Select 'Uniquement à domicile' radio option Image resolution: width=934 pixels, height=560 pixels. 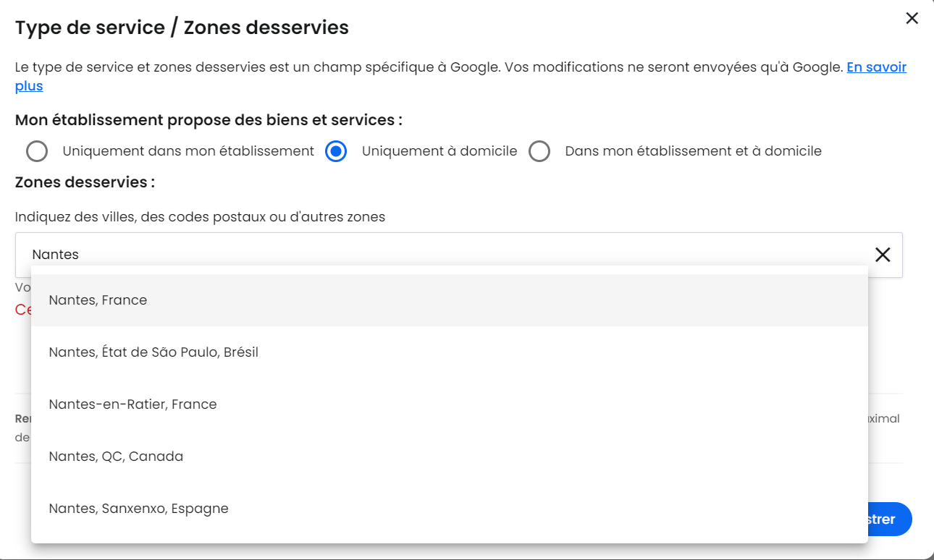[336, 151]
